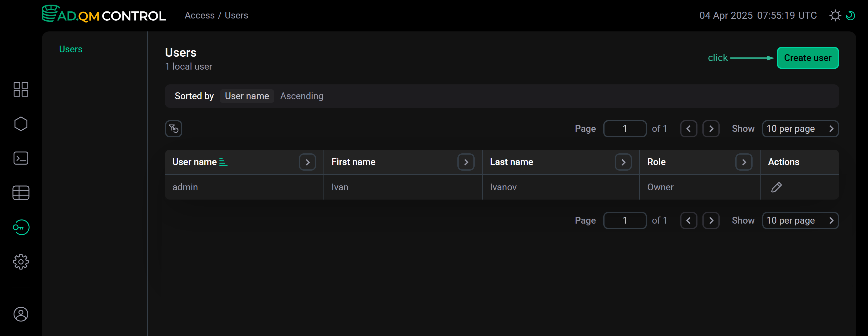Open the 10 per page dropdown
The image size is (868, 336).
click(800, 128)
